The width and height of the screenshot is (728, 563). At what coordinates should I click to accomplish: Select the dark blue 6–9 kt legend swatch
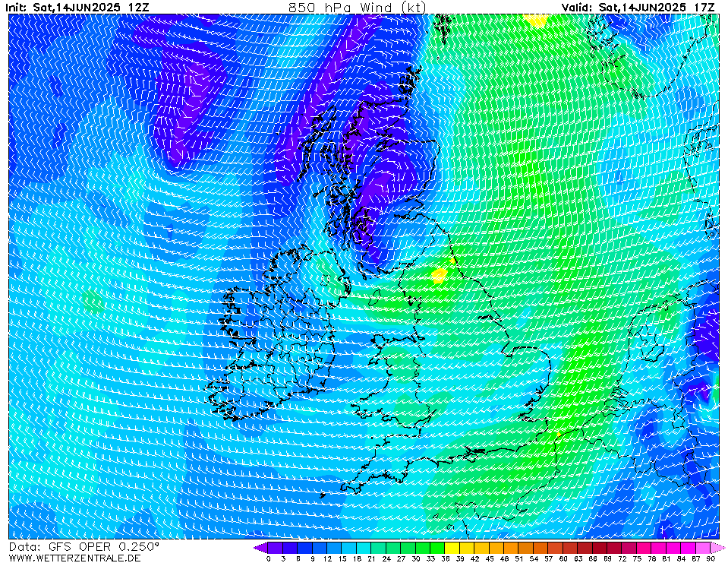click(x=305, y=548)
